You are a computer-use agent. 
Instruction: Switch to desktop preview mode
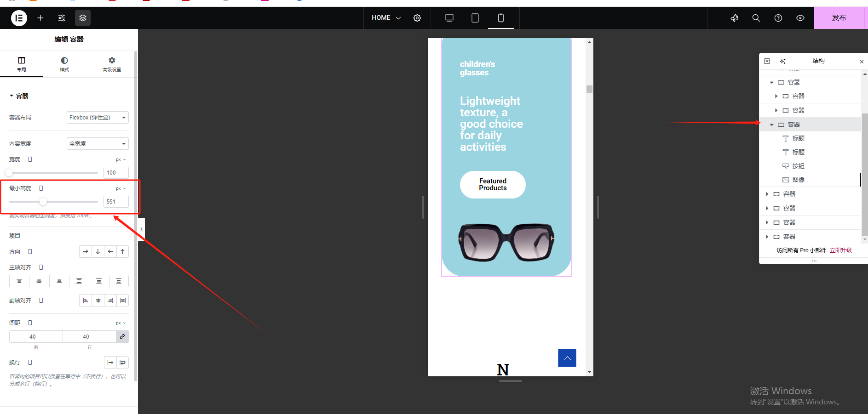(x=449, y=18)
